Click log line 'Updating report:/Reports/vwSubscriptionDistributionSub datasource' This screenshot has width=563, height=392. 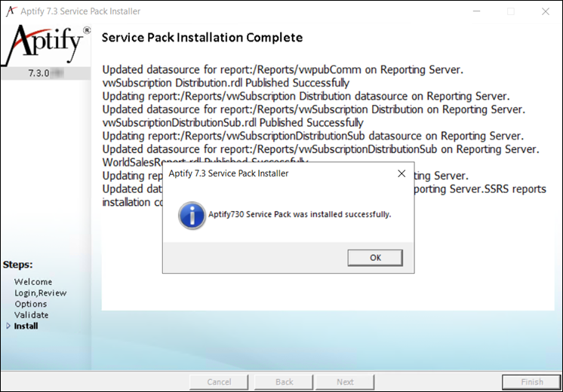pos(313,136)
